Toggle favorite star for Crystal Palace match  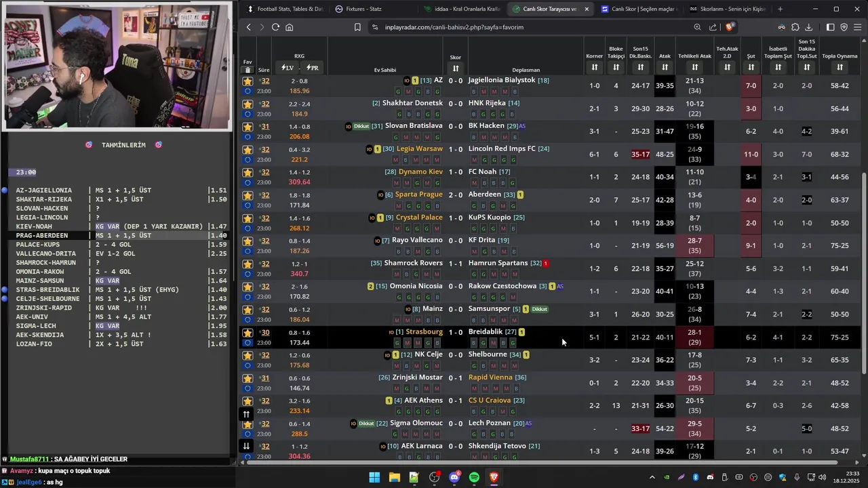248,218
